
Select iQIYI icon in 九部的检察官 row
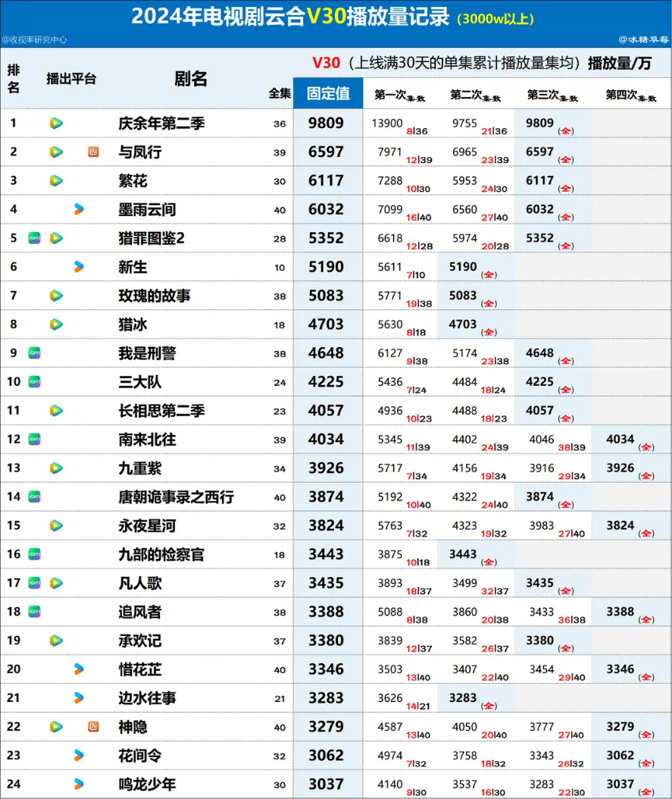[35, 554]
